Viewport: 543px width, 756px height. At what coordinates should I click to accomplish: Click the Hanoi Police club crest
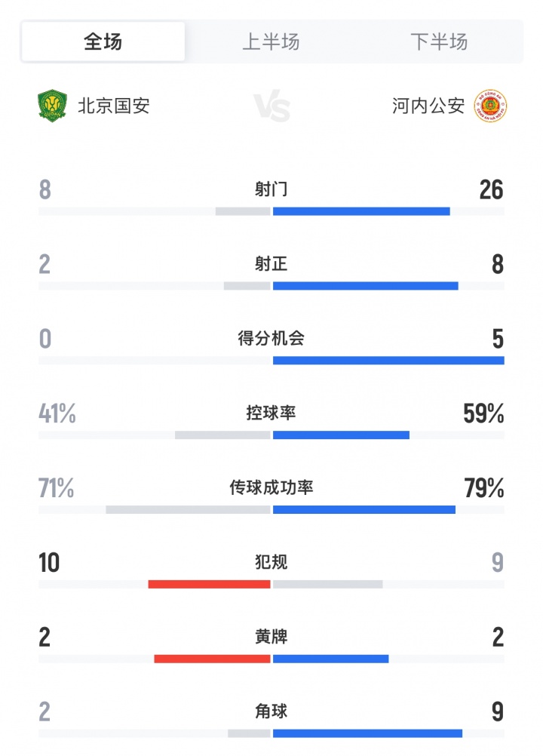point(491,106)
